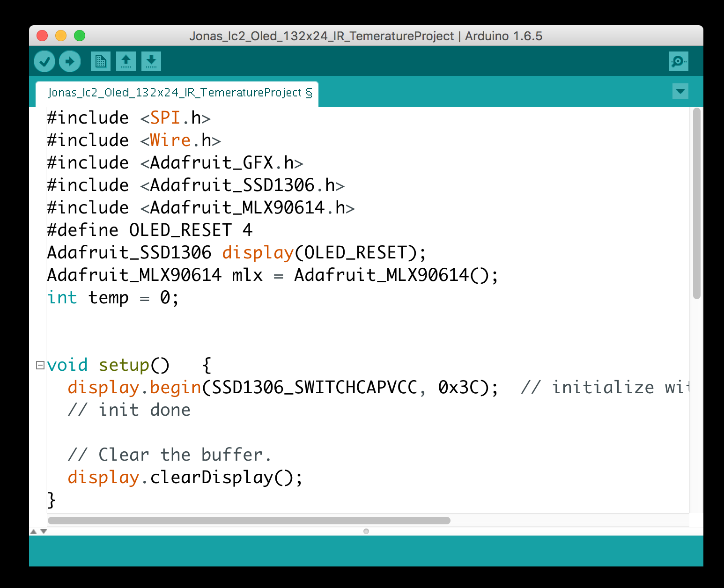Maximize the window with green button

point(80,36)
